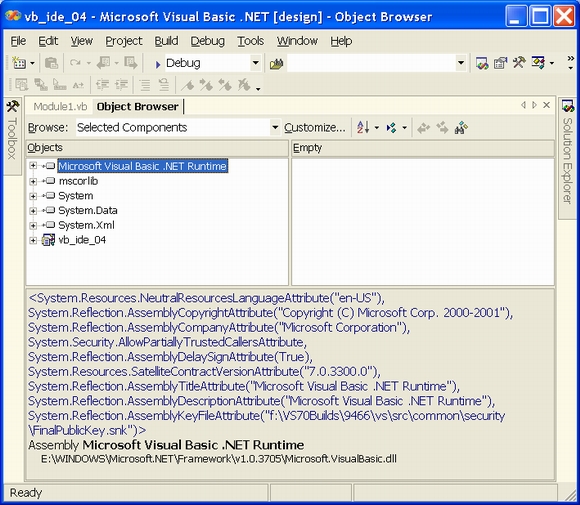Expand the System.Data tree node
580x505 pixels.
tap(33, 211)
